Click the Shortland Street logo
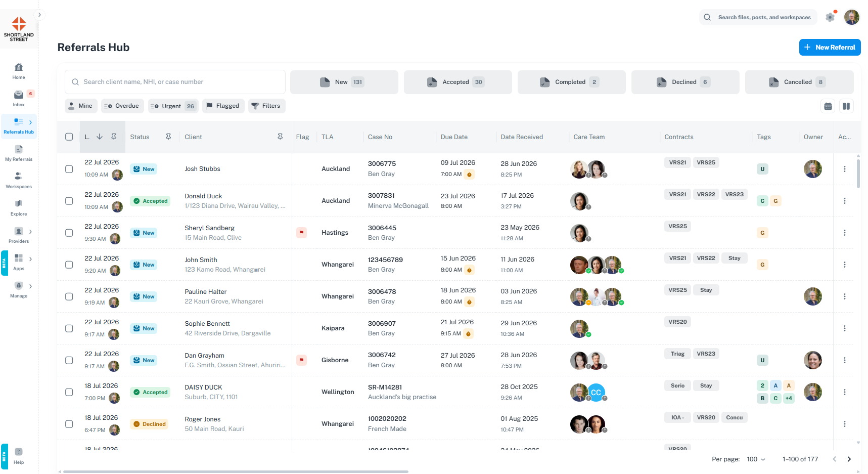This screenshot has height=474, width=868. (x=19, y=29)
